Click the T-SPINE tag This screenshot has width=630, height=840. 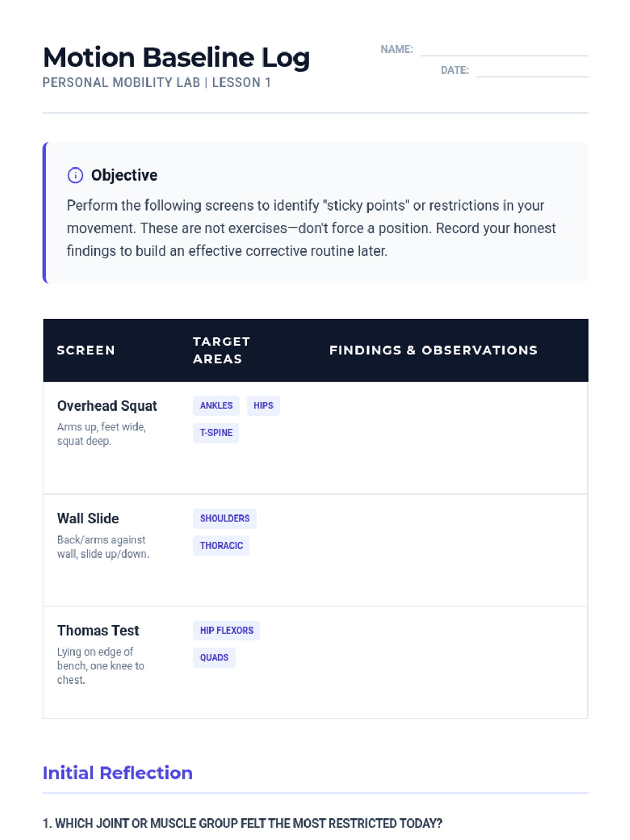(216, 433)
